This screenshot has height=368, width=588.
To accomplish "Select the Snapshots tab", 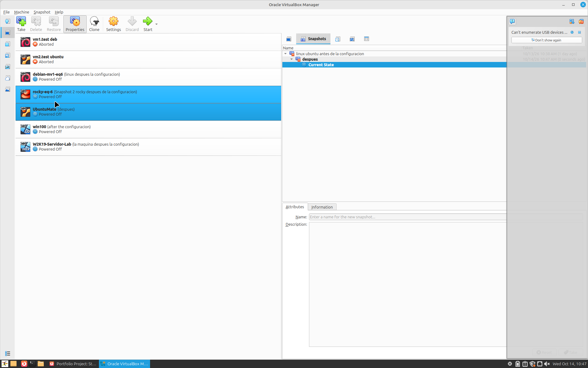I will coord(313,39).
